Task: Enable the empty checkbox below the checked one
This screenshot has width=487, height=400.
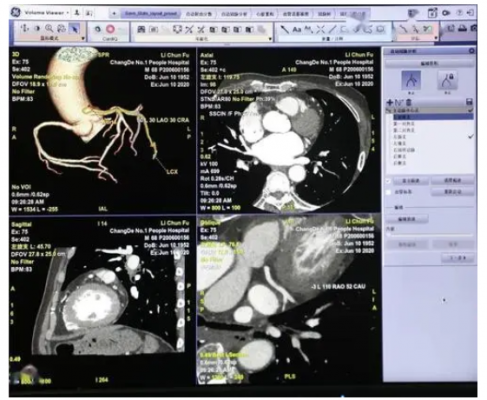Action: pyautogui.click(x=388, y=192)
